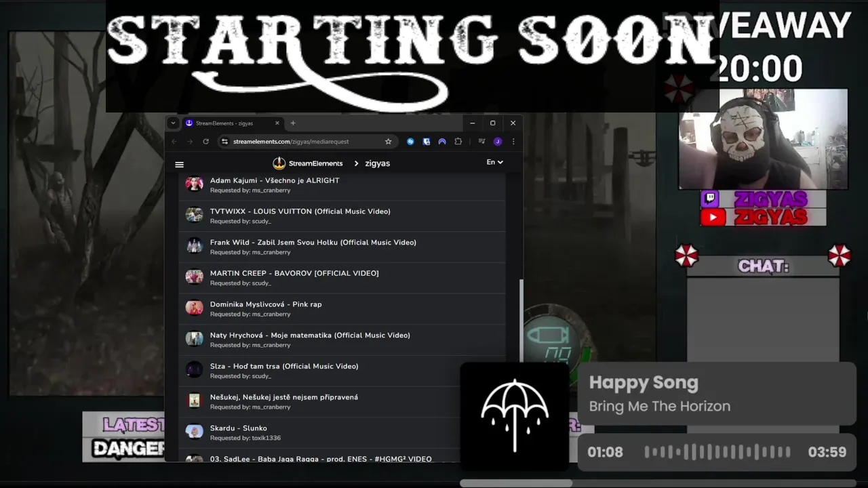Close the StreamElements - zigyas tab
The image size is (868, 488).
[x=277, y=123]
